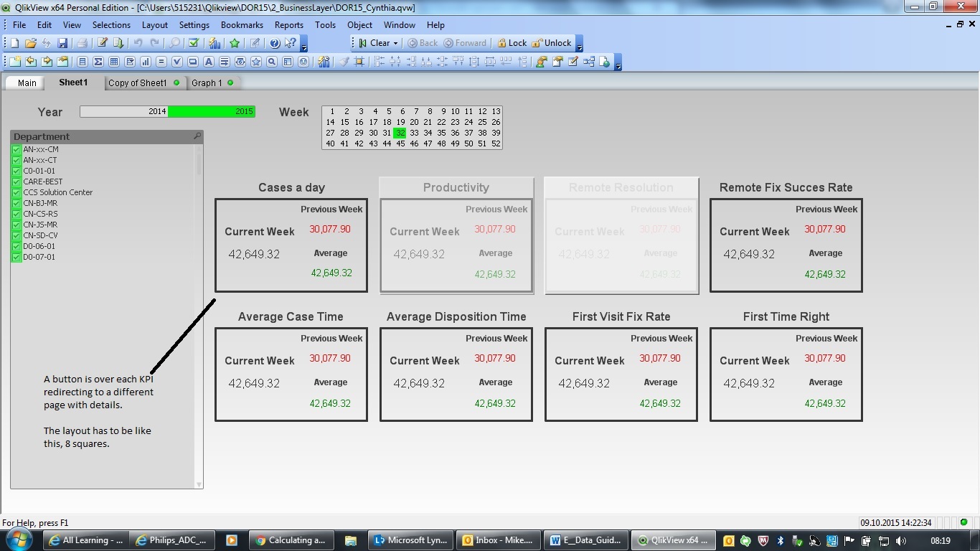Uncheck the CARE-BEST department checkbox
The width and height of the screenshot is (980, 551).
point(17,182)
